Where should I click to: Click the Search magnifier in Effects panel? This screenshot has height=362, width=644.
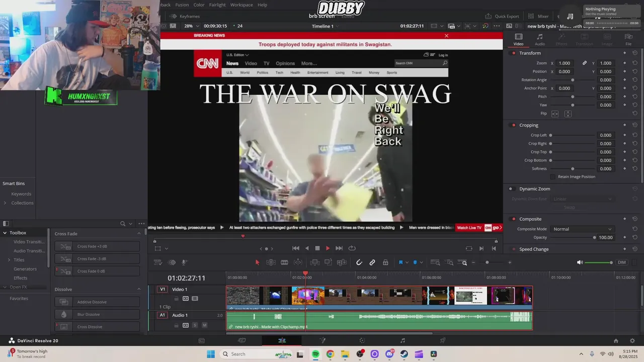pyautogui.click(x=123, y=224)
